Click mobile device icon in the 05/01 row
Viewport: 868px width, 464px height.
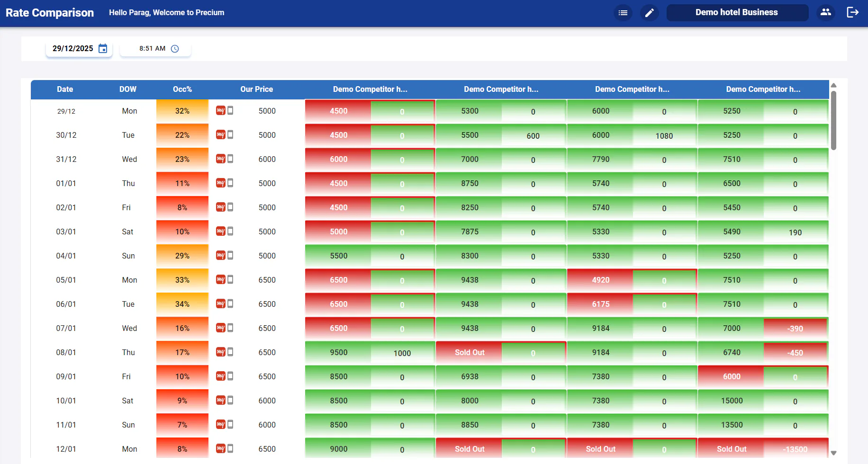[x=230, y=279]
